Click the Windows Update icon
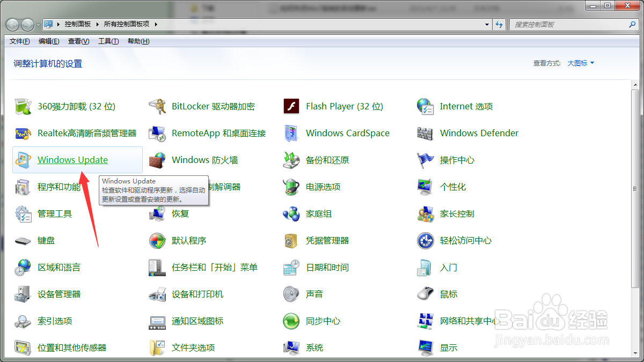 tap(23, 160)
